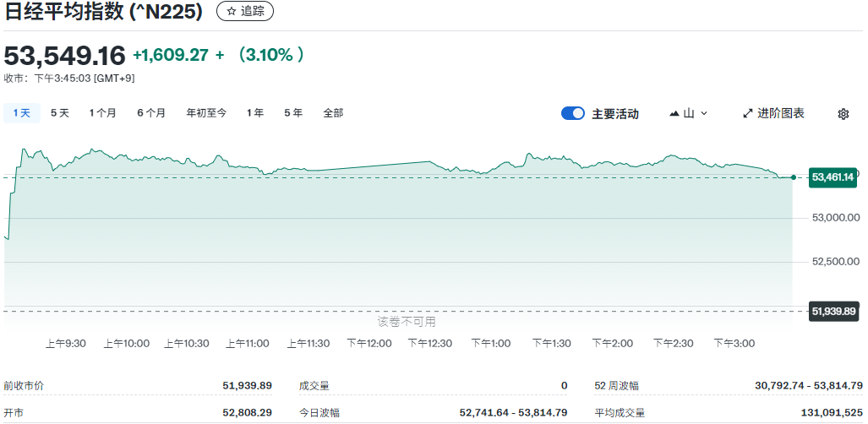Click the 平均成交量 label
This screenshot has width=868, height=424.
pos(620,413)
